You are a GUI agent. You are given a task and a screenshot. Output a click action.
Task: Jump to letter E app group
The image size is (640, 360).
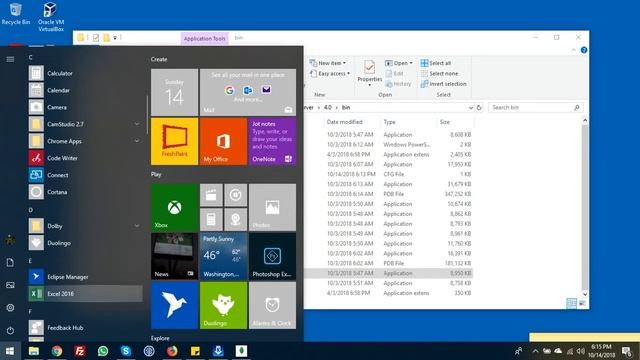tap(30, 260)
